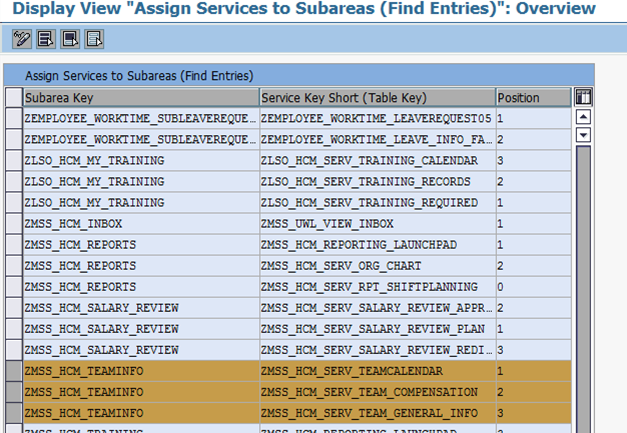Click cell ZMSS_HCM_SERV_RPT_SHIFTPLANNING

377,287
